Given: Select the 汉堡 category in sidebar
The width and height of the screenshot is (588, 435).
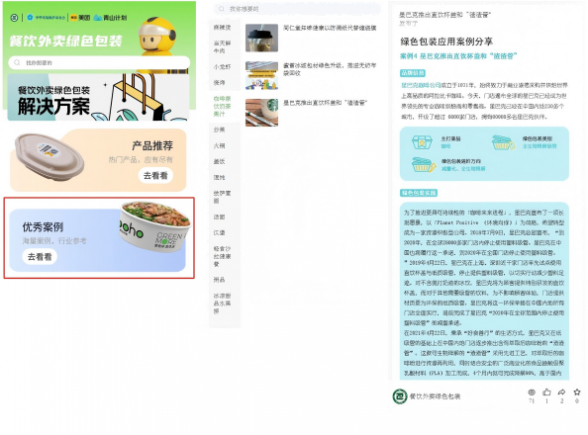Looking at the screenshot, I should tap(219, 232).
